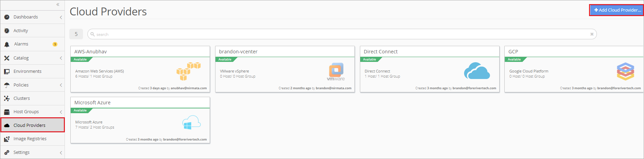Click the provider count badge 5
The image size is (644, 159).
point(76,34)
